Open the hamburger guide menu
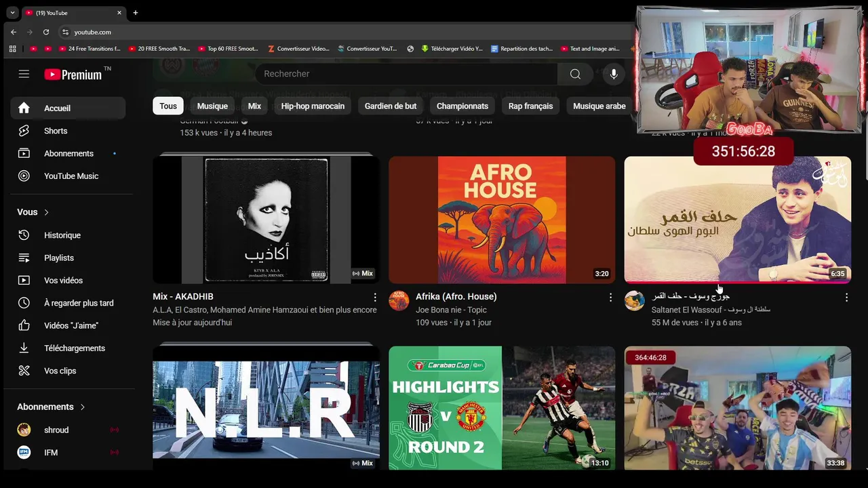Viewport: 868px width, 488px height. (24, 74)
